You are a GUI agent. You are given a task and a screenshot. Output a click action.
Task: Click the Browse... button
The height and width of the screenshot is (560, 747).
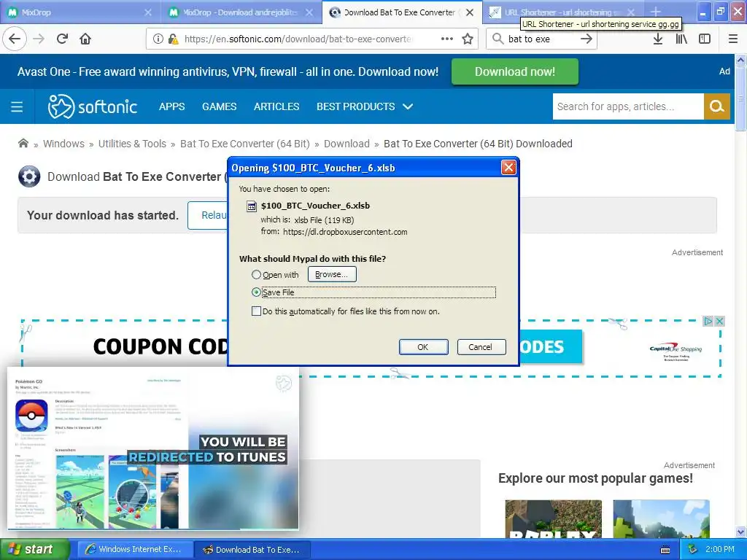coord(332,274)
